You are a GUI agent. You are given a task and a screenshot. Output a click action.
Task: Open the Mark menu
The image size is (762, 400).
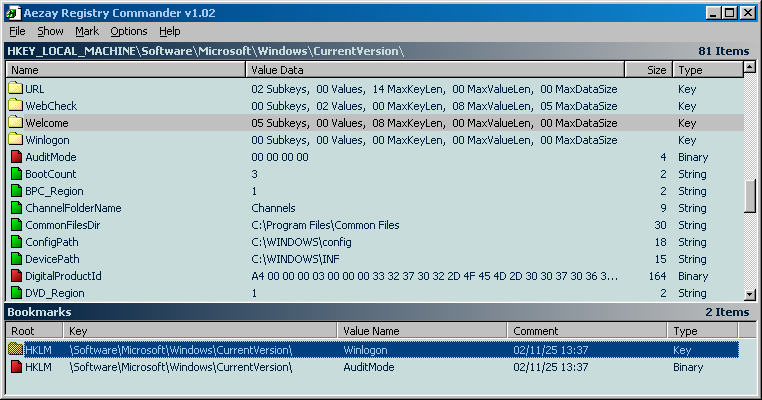[x=87, y=31]
